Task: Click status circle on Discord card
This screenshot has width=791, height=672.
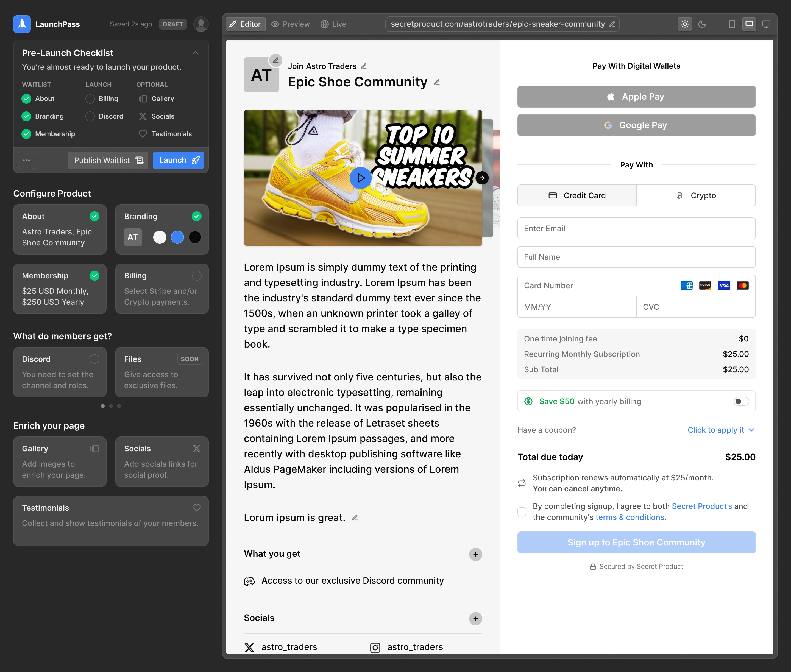Action: (x=94, y=359)
